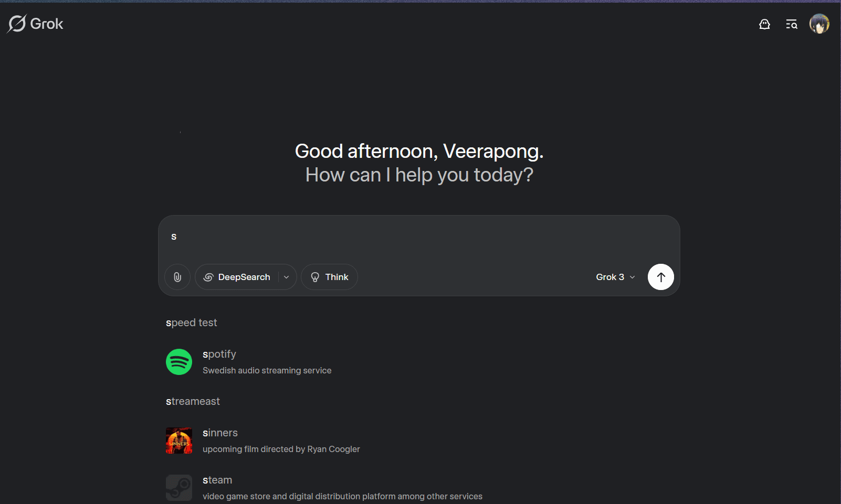Select the "spotify" suggestion
841x504 pixels.
point(219,354)
